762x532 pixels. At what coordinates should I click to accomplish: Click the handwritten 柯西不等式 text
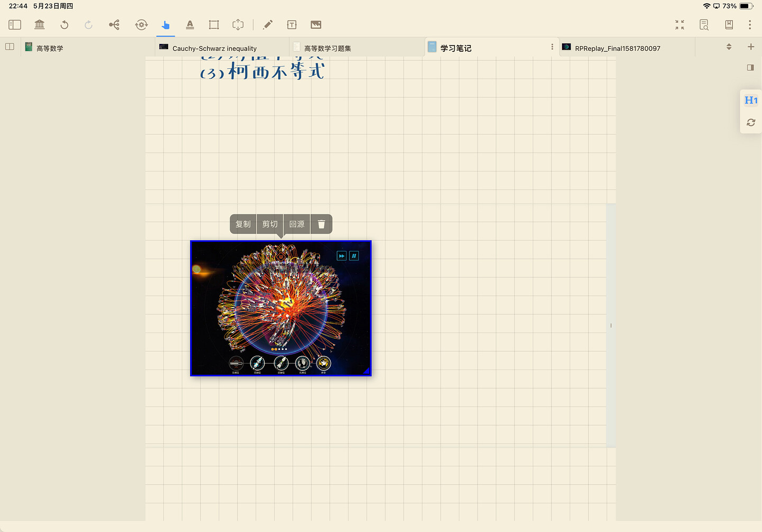pyautogui.click(x=276, y=71)
